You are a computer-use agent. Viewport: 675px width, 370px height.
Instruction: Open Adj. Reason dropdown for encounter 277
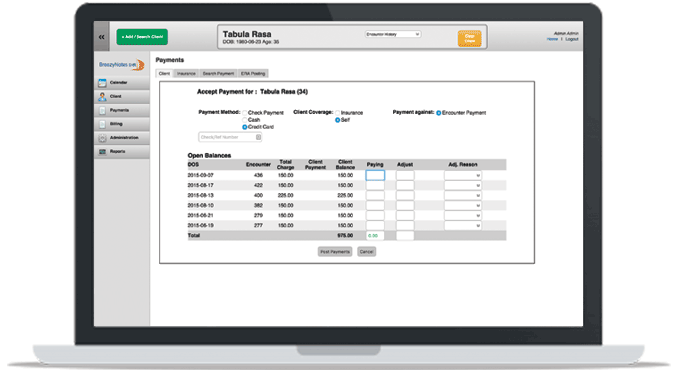[x=463, y=225]
